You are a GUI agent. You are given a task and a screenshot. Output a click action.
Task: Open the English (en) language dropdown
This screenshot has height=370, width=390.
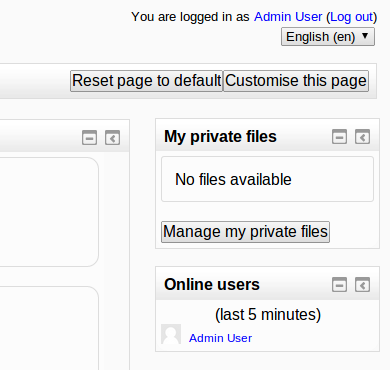[x=328, y=37]
